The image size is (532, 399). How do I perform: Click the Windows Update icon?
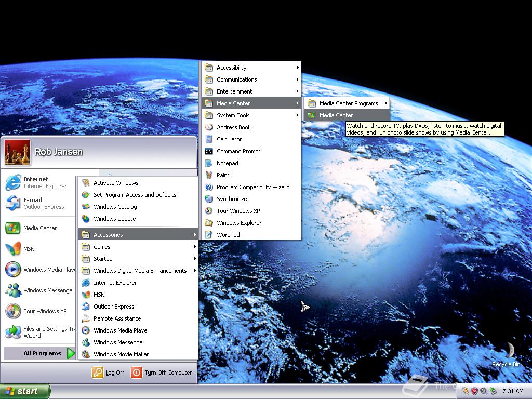pyautogui.click(x=86, y=219)
